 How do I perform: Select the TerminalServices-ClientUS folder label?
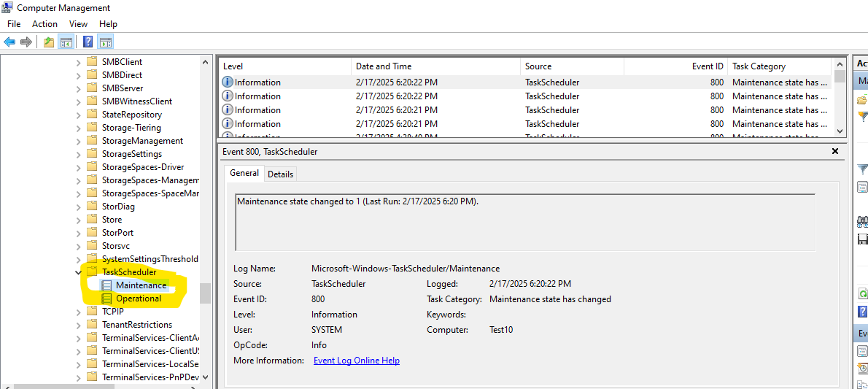tap(150, 351)
